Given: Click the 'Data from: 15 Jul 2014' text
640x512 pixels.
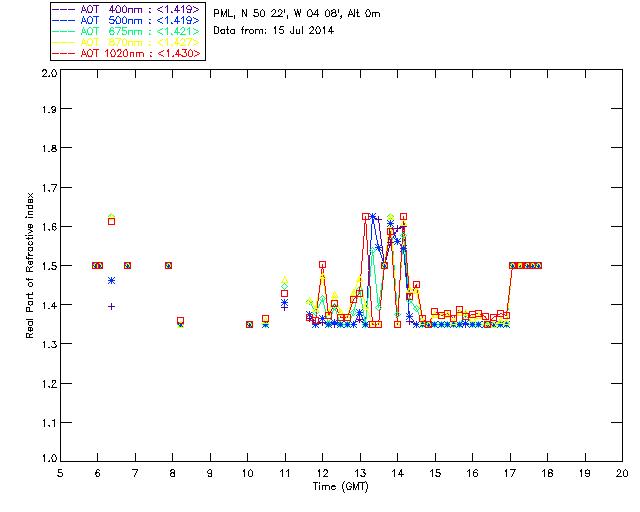Looking at the screenshot, I should point(273,30).
